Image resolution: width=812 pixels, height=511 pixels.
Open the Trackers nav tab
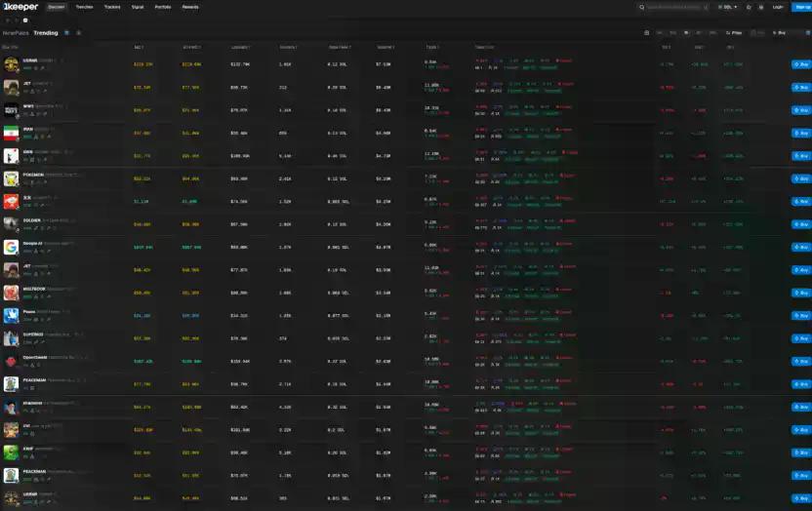click(x=112, y=7)
